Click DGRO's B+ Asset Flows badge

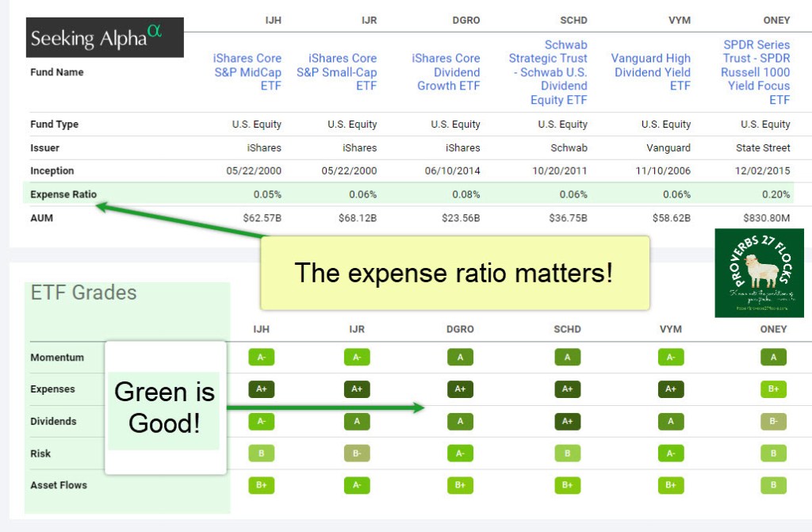(x=460, y=485)
